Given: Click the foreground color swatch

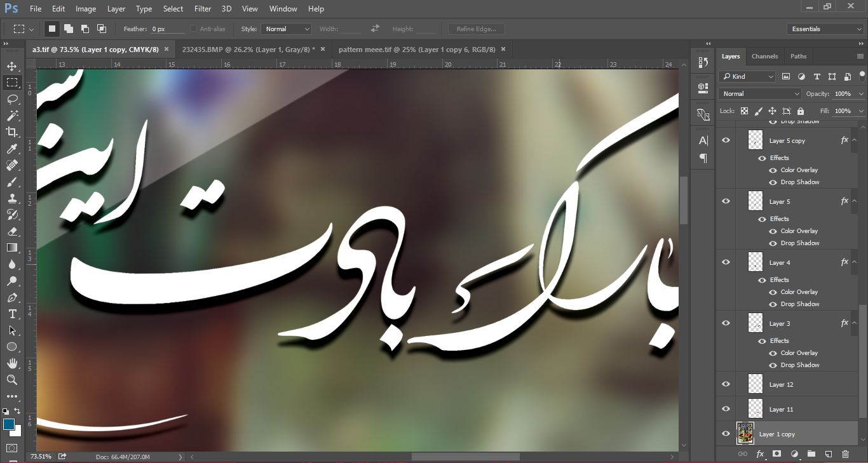Looking at the screenshot, I should click(9, 424).
